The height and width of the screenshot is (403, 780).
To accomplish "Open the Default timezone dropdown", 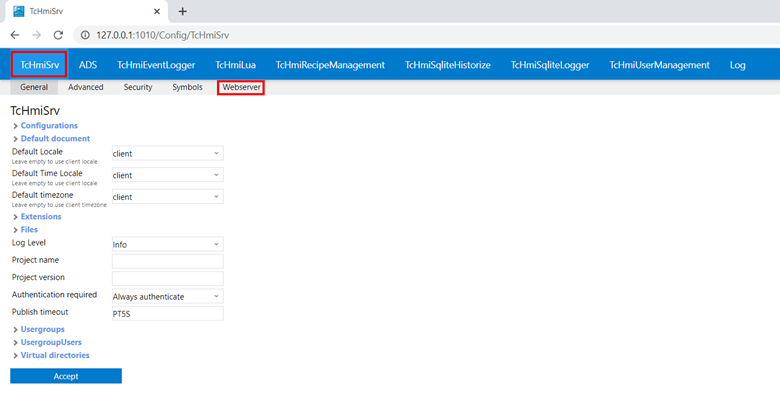I will click(x=168, y=197).
